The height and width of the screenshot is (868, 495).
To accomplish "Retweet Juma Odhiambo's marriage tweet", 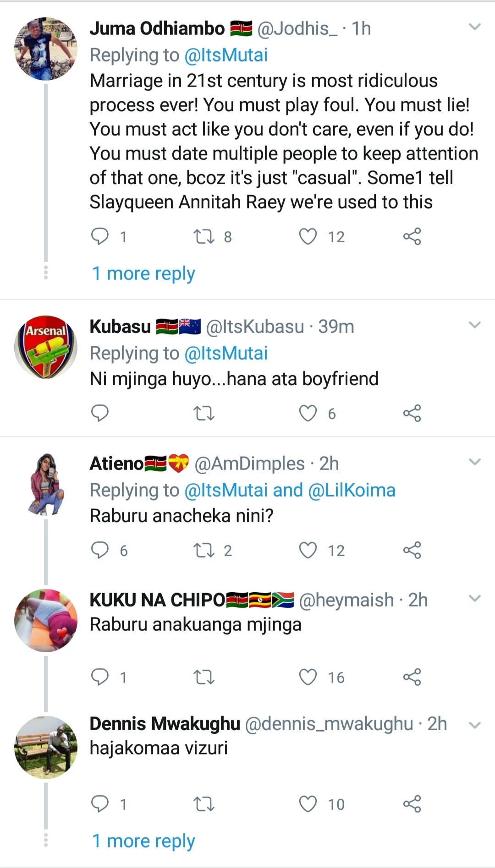I will (204, 236).
